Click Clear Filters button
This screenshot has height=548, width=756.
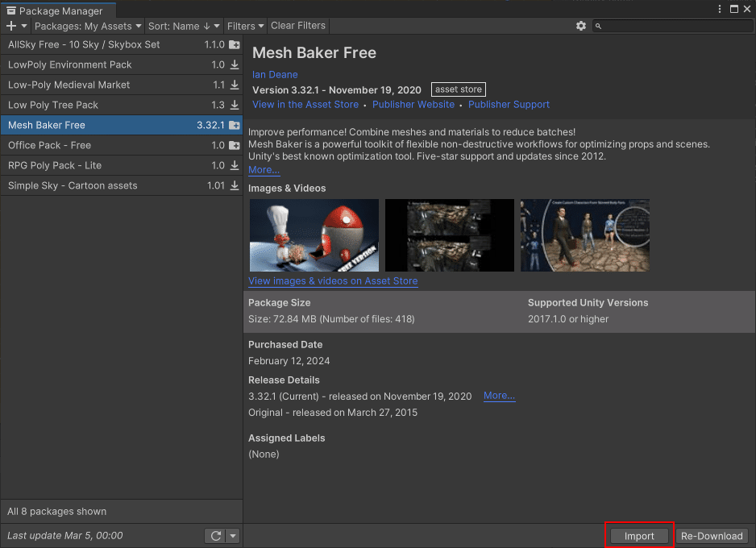[298, 26]
